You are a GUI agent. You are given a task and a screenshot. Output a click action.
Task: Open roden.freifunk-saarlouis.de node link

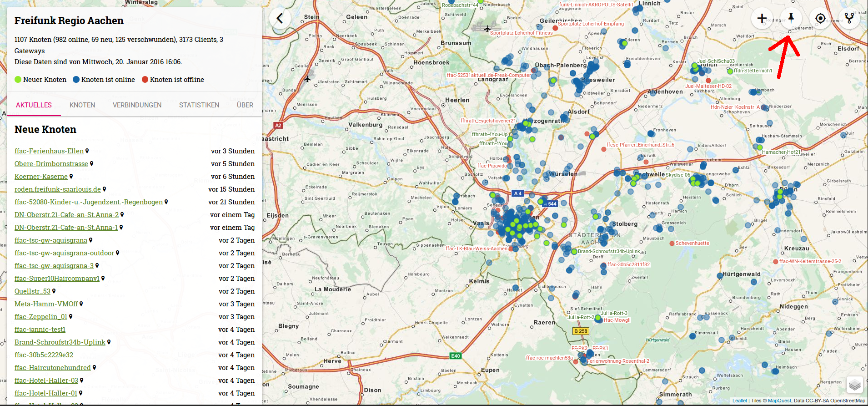(58, 189)
